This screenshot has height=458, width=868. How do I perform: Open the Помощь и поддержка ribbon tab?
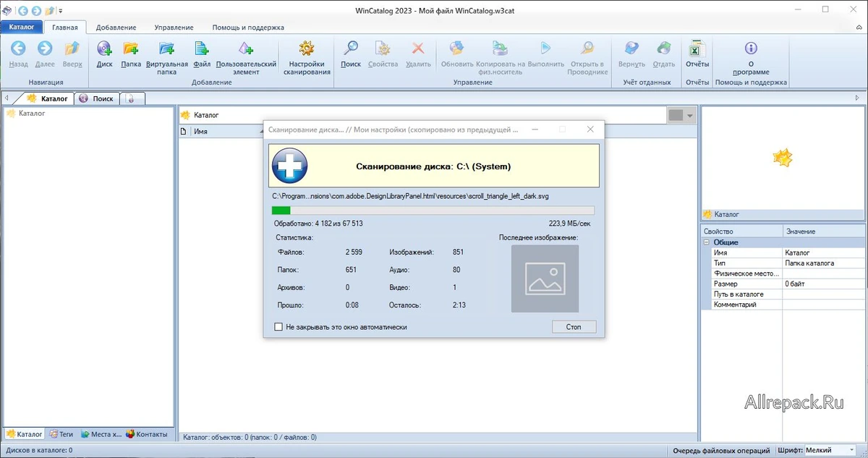[x=248, y=27]
